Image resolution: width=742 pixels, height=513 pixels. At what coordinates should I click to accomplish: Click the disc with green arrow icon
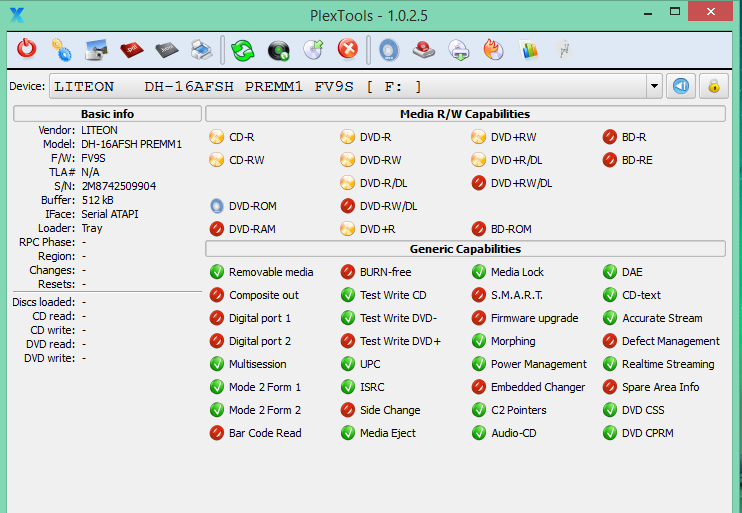pyautogui.click(x=313, y=50)
